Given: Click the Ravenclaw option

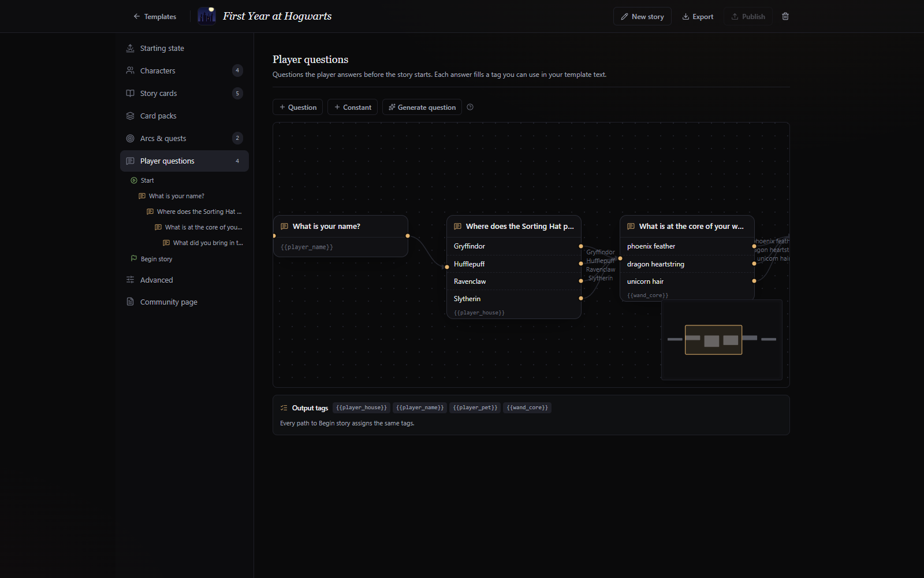Looking at the screenshot, I should (514, 281).
